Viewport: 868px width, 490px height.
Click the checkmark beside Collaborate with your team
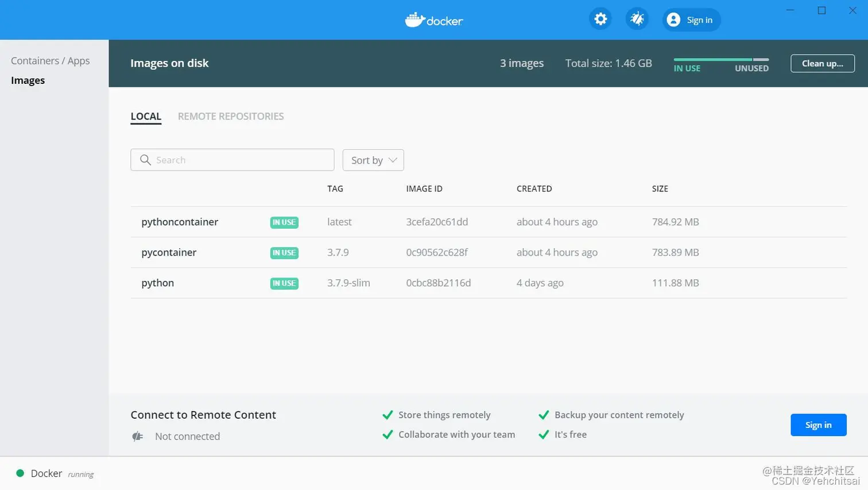387,435
